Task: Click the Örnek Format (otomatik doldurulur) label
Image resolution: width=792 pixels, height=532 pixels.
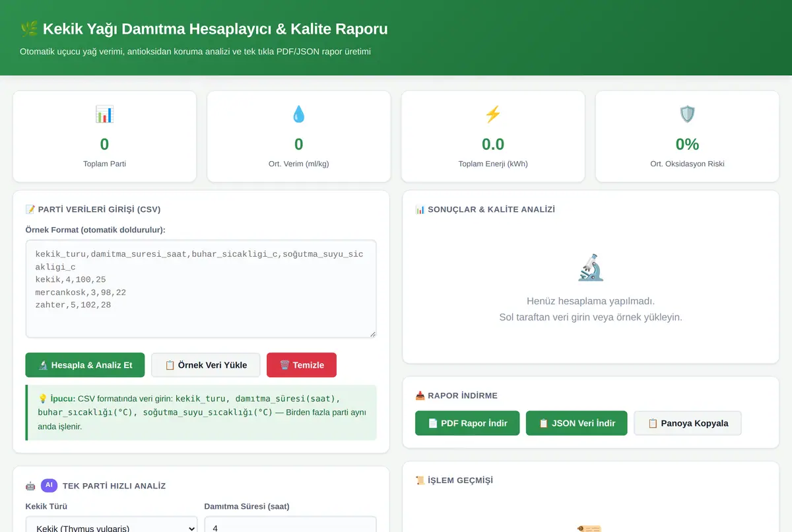Action: (x=95, y=230)
